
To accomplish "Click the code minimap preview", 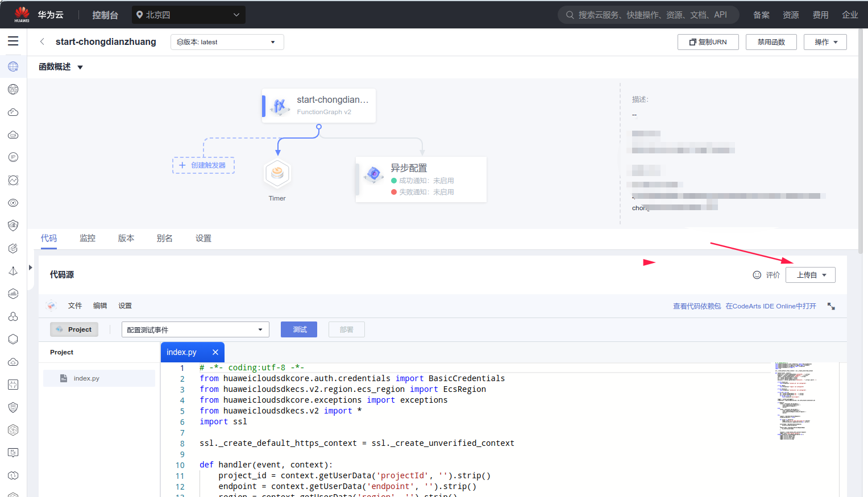I will click(796, 401).
